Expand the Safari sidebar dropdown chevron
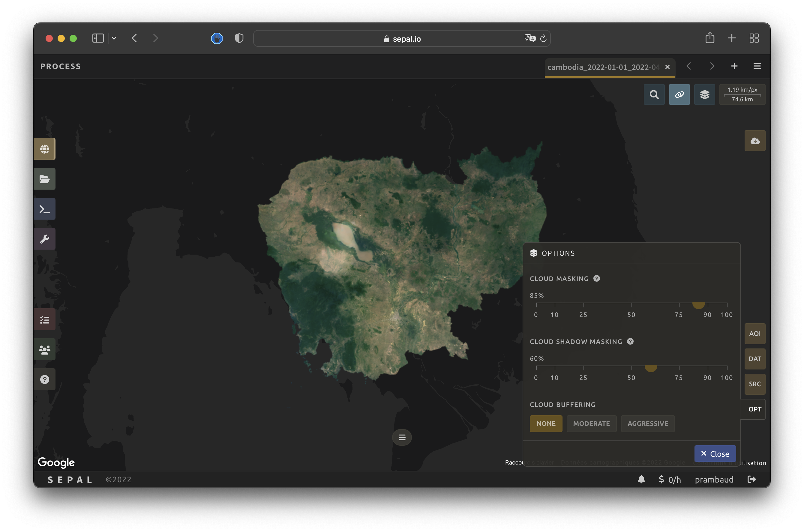Viewport: 804px width, 532px height. point(114,38)
